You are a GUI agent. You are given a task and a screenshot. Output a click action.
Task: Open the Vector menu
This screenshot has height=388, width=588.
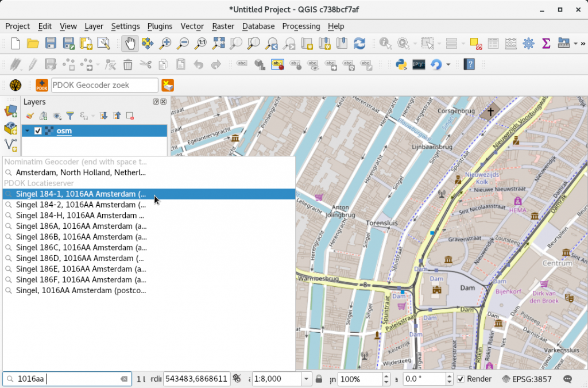pyautogui.click(x=192, y=26)
